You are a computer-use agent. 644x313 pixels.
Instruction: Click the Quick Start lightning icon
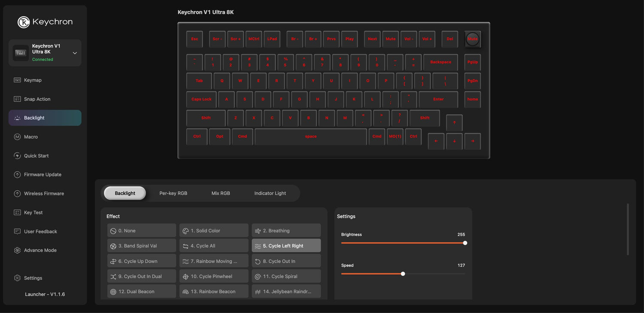tap(17, 156)
